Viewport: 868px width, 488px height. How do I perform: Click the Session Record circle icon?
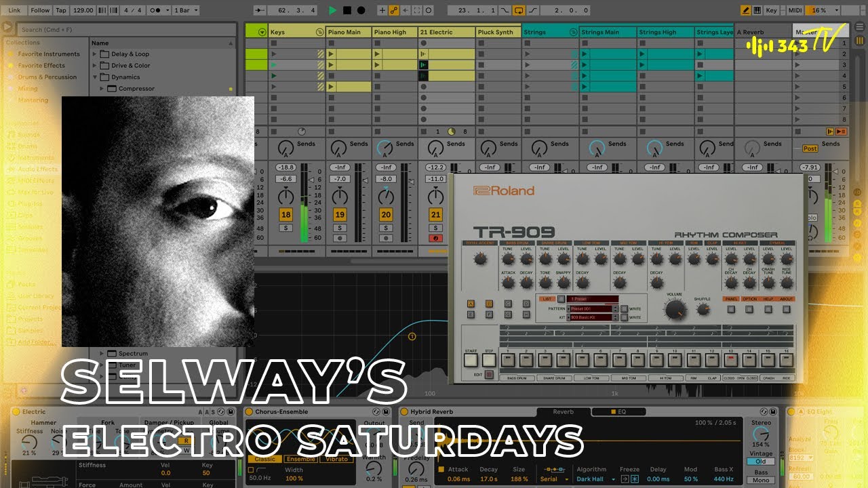pos(429,10)
